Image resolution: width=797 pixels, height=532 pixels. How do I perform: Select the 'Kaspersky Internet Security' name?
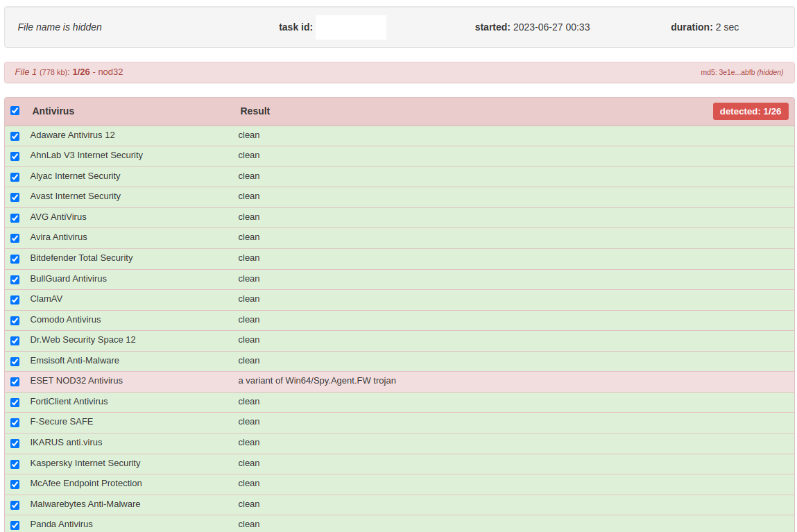pos(85,463)
